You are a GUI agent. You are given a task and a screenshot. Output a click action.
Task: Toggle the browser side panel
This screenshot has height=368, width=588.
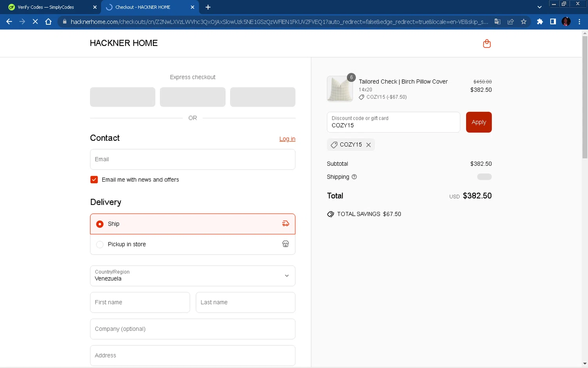point(553,22)
